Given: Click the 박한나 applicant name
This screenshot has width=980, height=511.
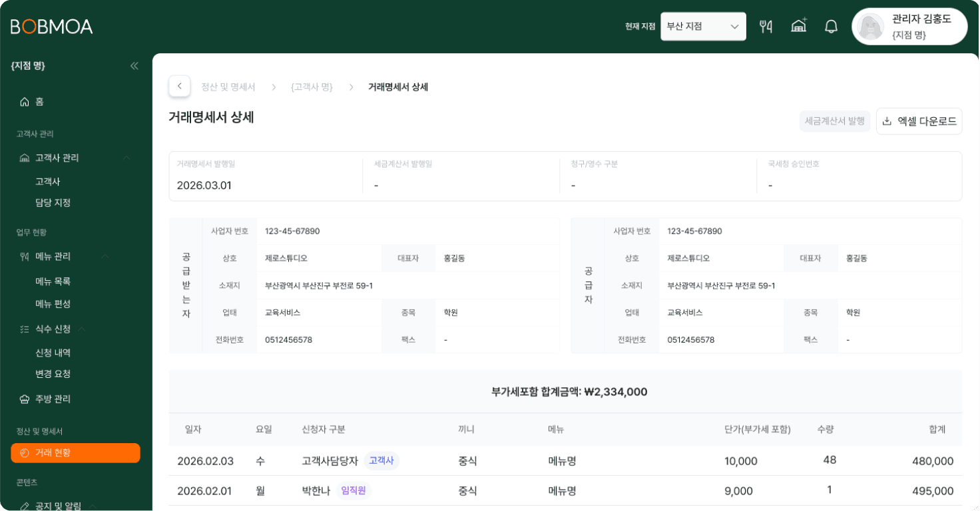Looking at the screenshot, I should pos(316,491).
